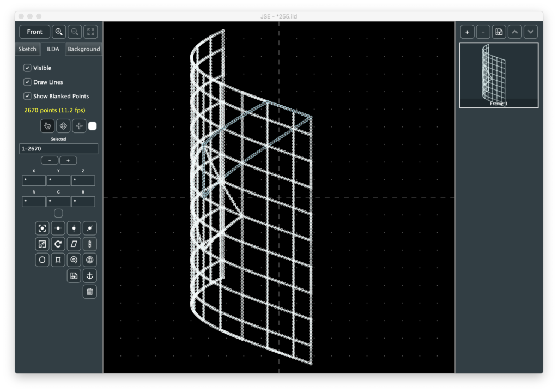Uncheck the Visible checkbox
Viewport: 558px width, 392px height.
(27, 68)
